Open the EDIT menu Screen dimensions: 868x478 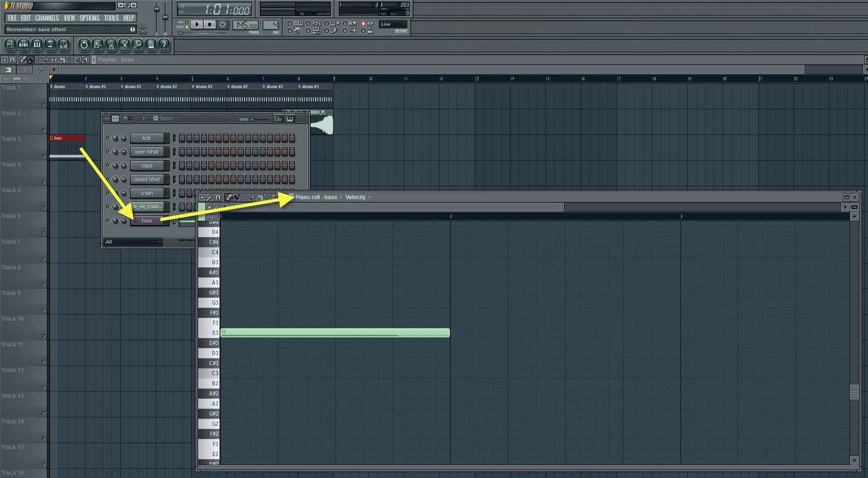click(x=26, y=18)
